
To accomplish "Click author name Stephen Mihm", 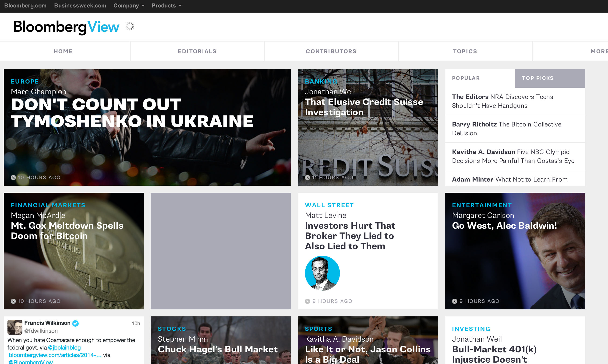I will (x=183, y=339).
